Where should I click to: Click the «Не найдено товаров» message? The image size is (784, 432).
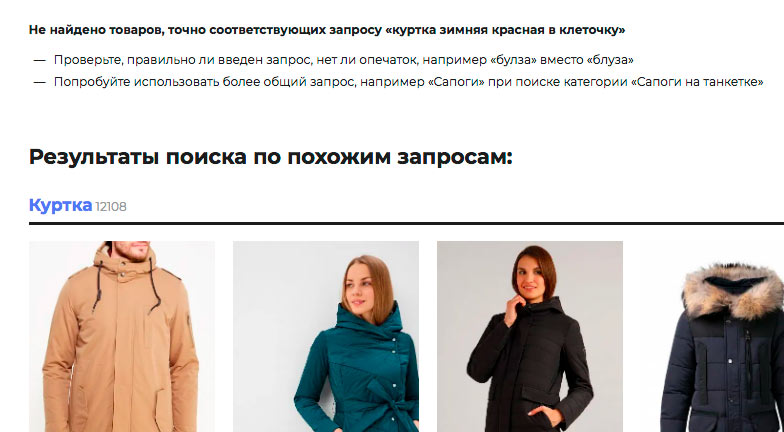click(327, 30)
